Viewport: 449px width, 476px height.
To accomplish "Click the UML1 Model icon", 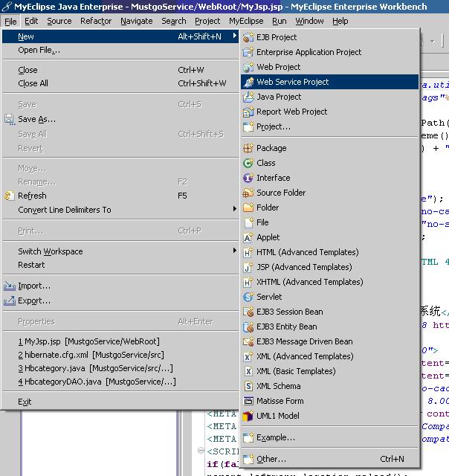I will point(248,416).
